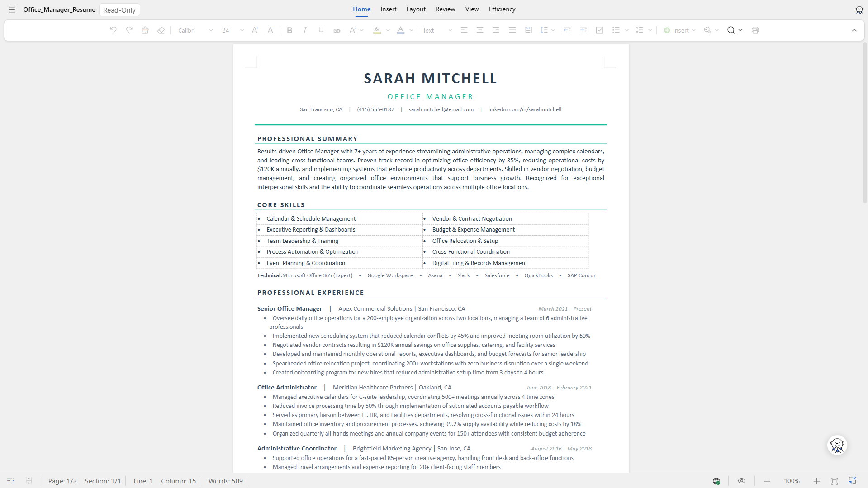Toggle the document outline icon in status bar
The image size is (868, 488).
[x=11, y=481]
